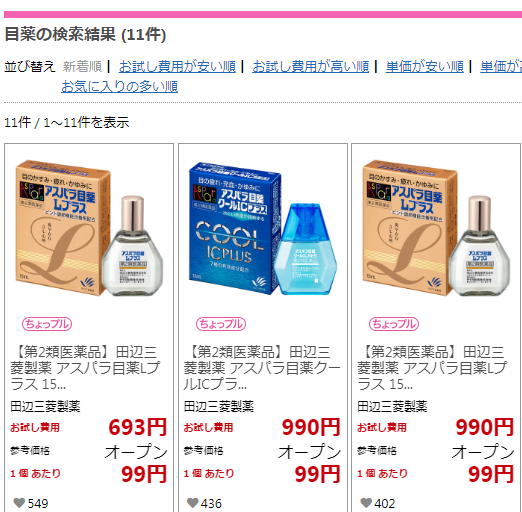This screenshot has height=512, width=522.
Task: Open blue アスパラ目薬クールICプラス product image
Action: [263, 228]
